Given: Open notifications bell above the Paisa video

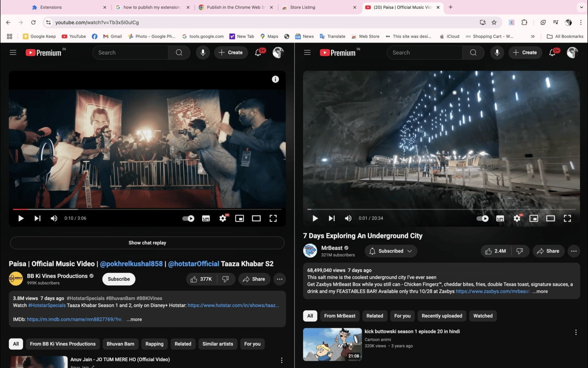Looking at the screenshot, I should coord(258,52).
